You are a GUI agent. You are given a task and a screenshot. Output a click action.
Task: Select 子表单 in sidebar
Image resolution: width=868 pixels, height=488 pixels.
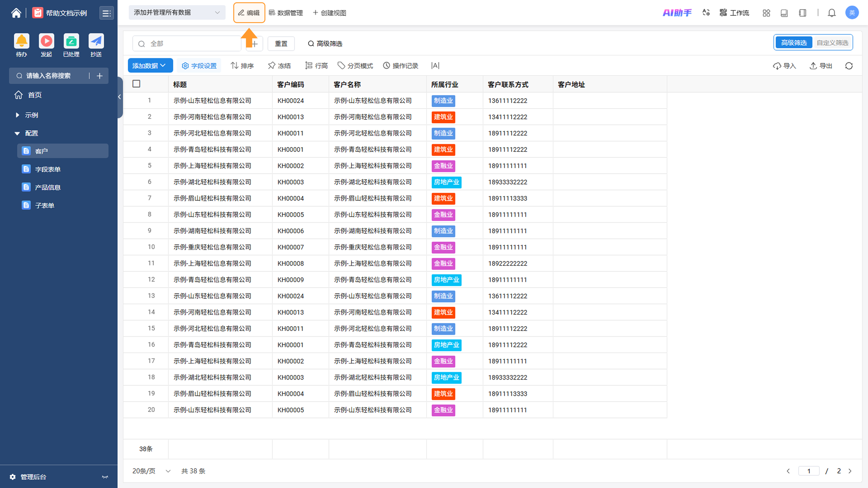click(63, 205)
